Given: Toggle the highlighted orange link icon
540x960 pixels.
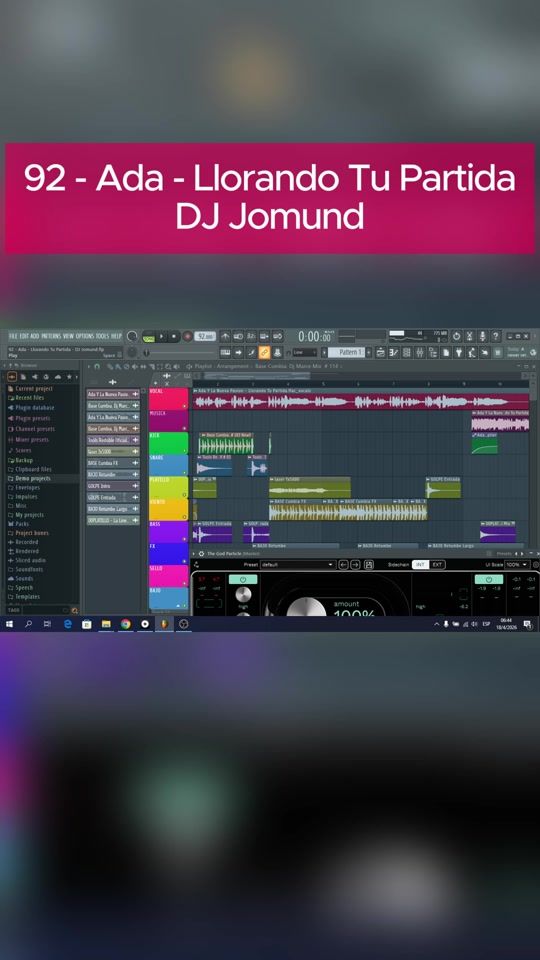Looking at the screenshot, I should (x=264, y=352).
